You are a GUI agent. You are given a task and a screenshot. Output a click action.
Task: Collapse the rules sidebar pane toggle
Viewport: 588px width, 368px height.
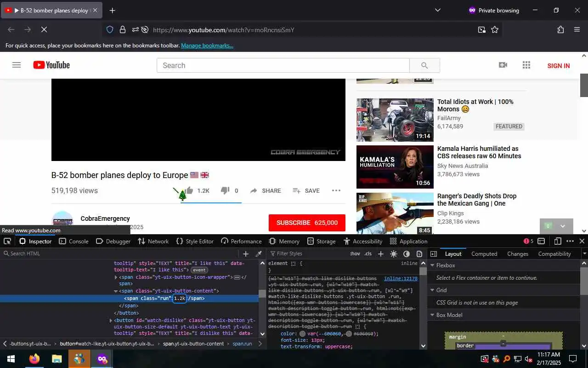pyautogui.click(x=434, y=254)
